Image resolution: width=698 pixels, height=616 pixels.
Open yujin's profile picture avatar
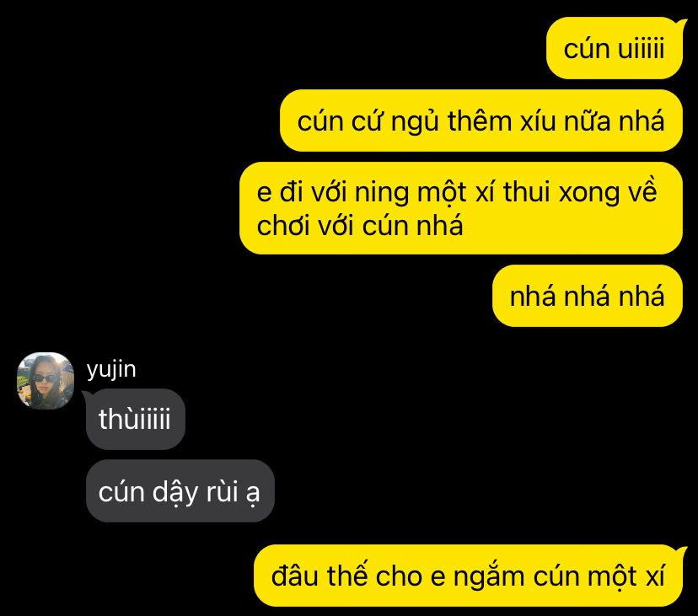46,381
